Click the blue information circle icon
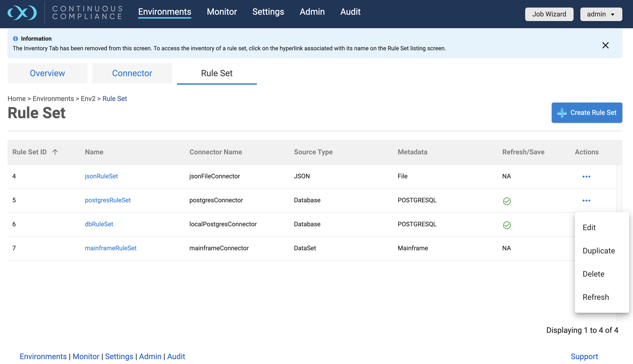Viewport: 633px width, 364px height. [15, 39]
